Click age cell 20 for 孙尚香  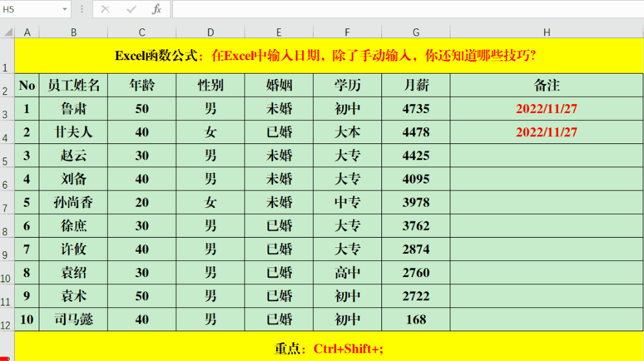click(142, 203)
